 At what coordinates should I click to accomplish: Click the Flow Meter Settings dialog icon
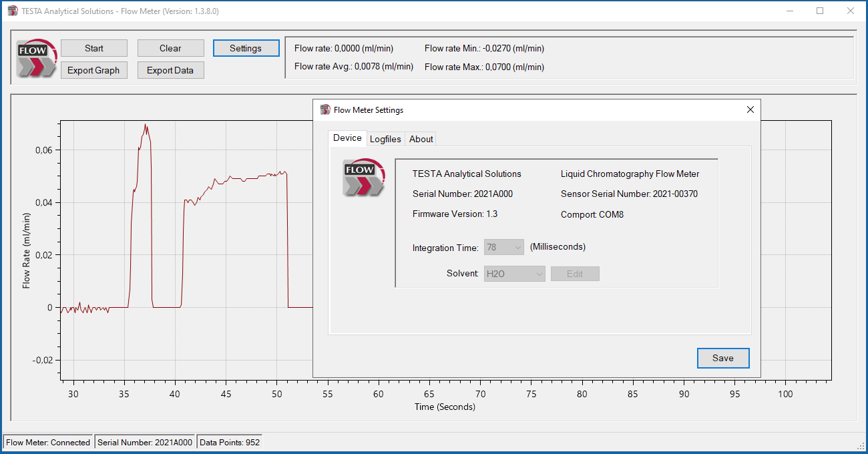point(326,109)
